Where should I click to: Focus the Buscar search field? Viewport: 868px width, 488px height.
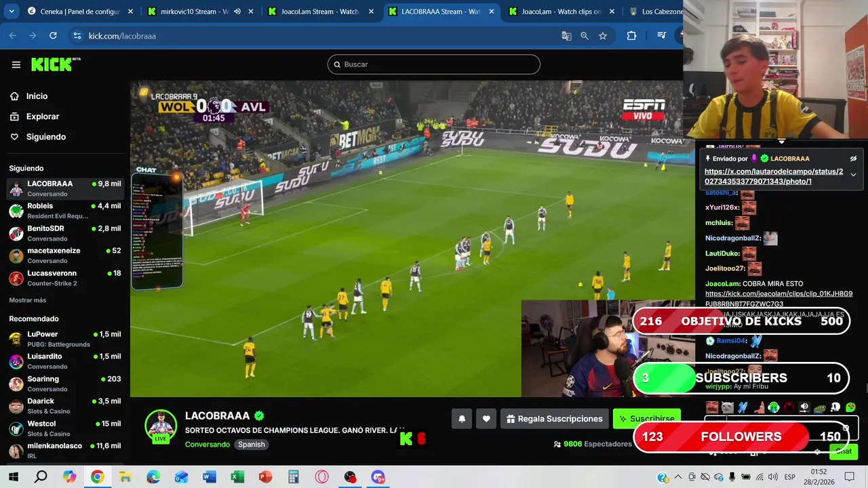(x=434, y=64)
